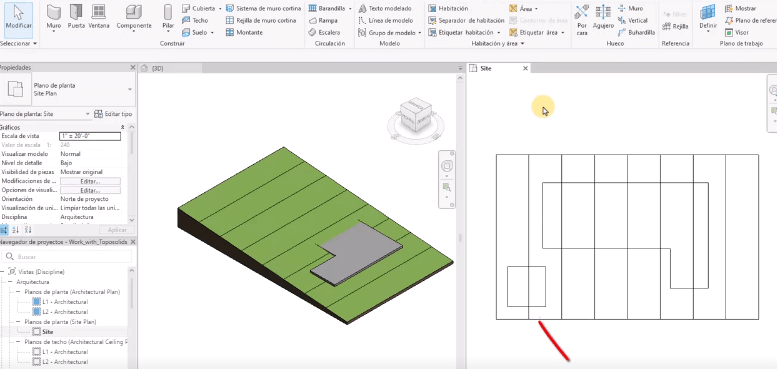
Task: Select L1 - Architectural floor plan
Action: pyautogui.click(x=60, y=302)
